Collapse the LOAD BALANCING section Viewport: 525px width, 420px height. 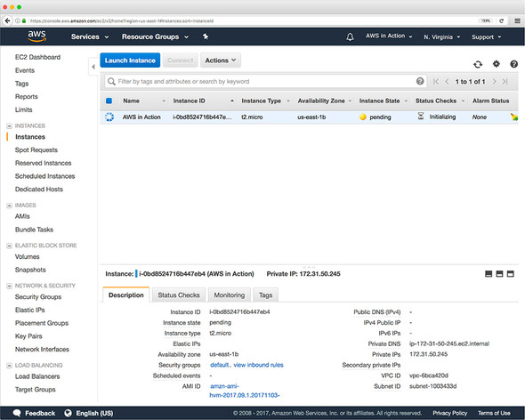tap(9, 366)
